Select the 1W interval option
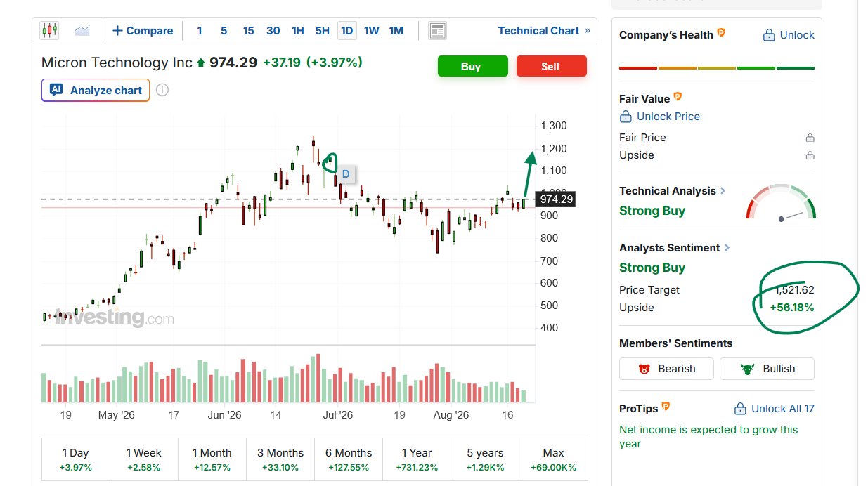 [372, 31]
